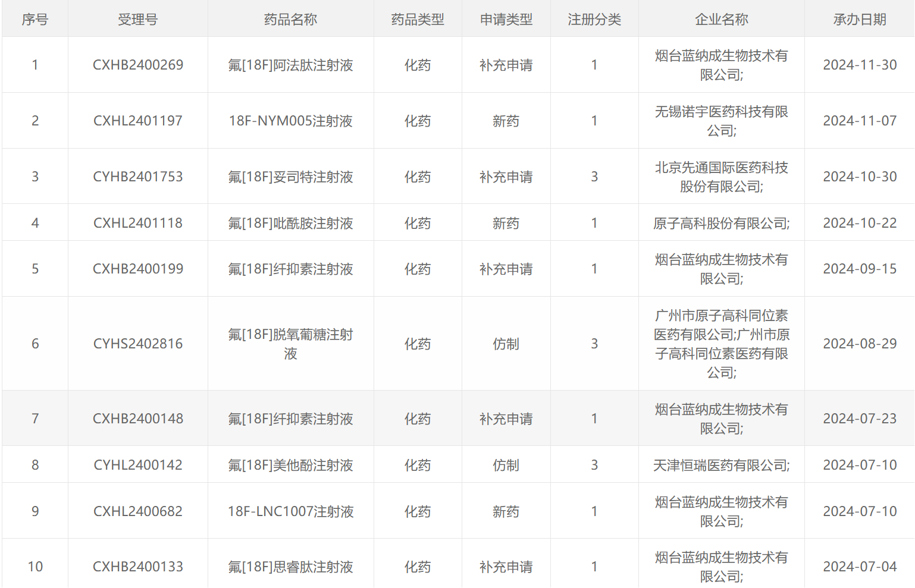Open acceptance number CXHB2400269
The height and width of the screenshot is (588, 915).
[x=138, y=65]
